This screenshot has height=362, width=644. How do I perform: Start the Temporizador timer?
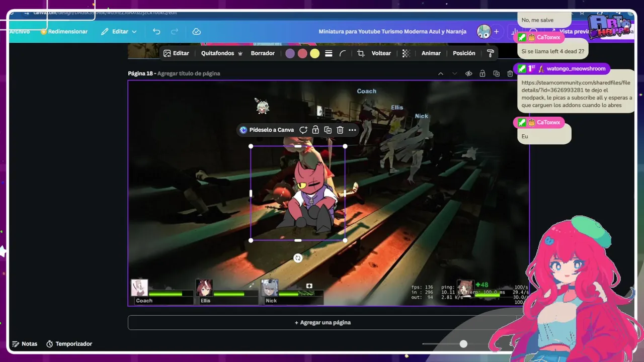[x=69, y=344]
